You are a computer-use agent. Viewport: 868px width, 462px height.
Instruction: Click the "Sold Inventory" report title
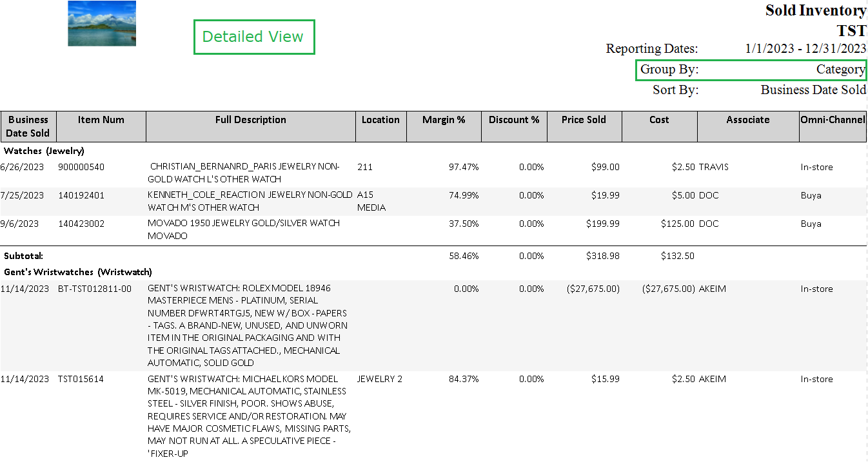[x=816, y=11]
